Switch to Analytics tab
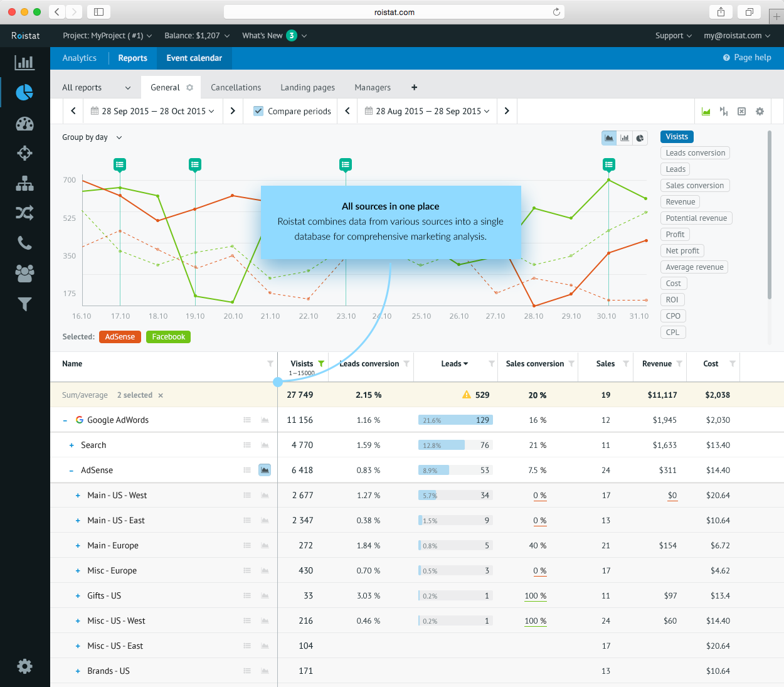The width and height of the screenshot is (784, 687). [80, 58]
